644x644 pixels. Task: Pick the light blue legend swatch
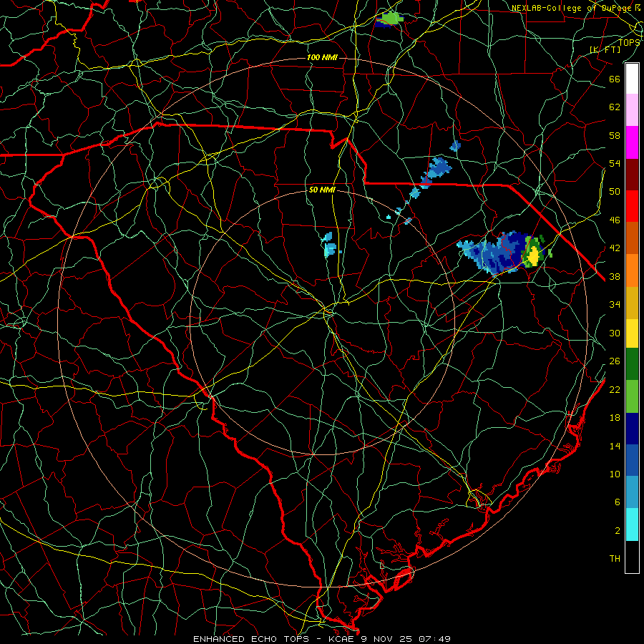tap(632, 492)
